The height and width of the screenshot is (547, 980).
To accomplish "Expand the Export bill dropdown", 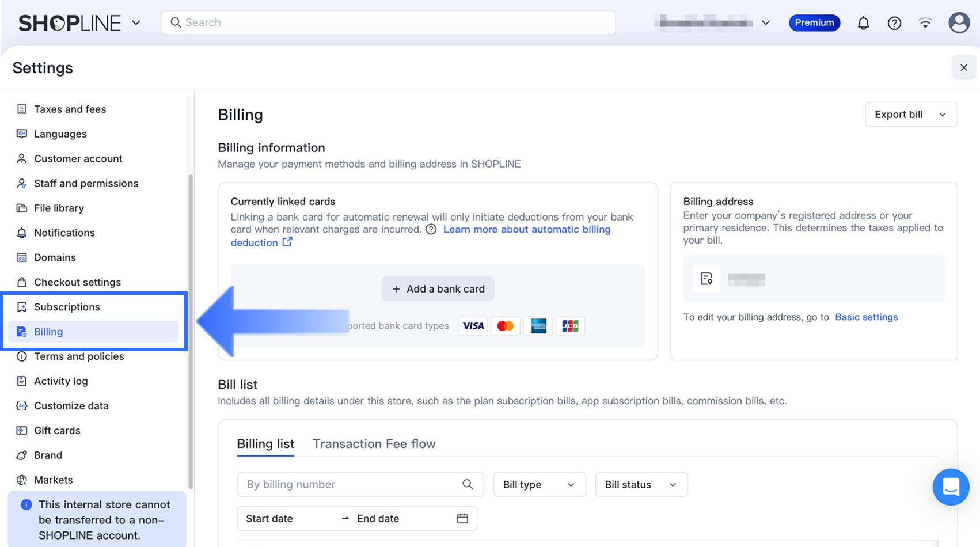I will (x=911, y=115).
